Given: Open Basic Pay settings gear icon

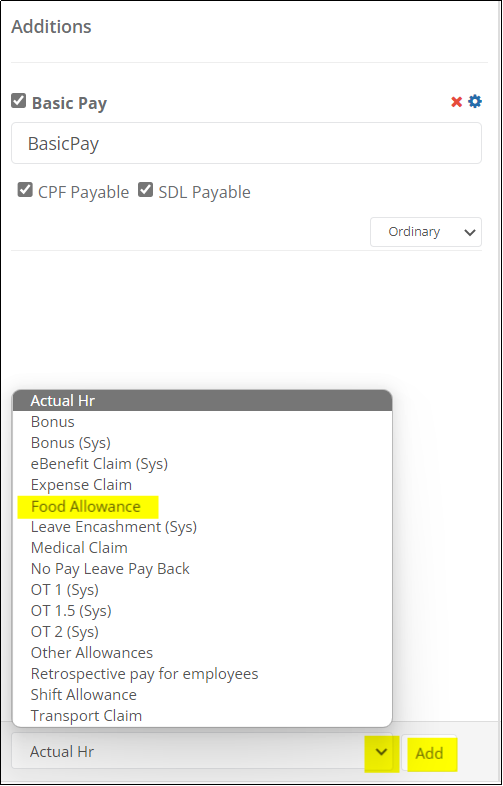Looking at the screenshot, I should pyautogui.click(x=475, y=102).
